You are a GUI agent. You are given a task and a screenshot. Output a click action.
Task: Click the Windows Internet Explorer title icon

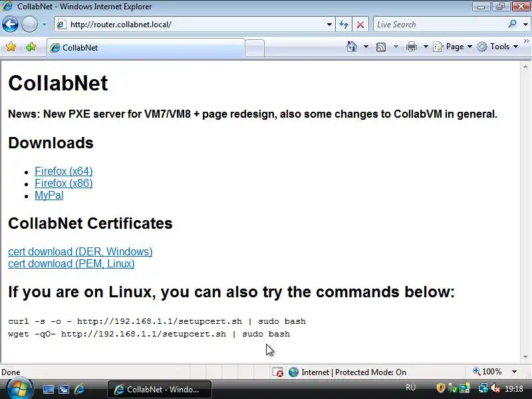point(7,7)
